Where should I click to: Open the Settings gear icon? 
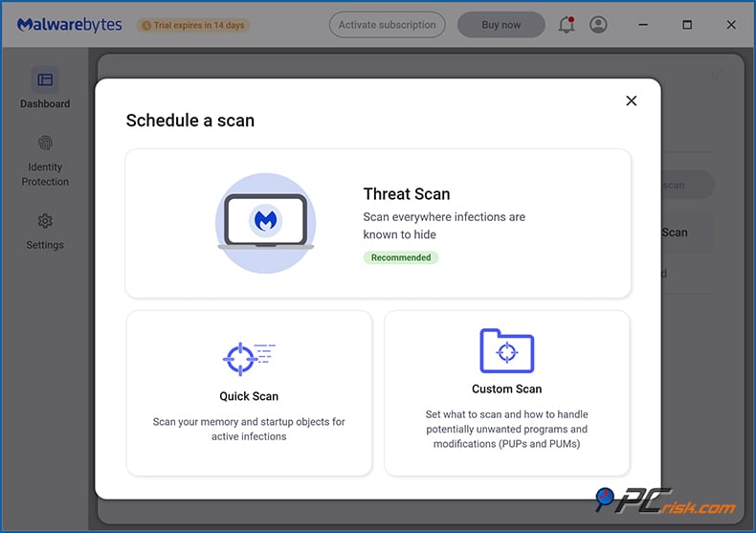(45, 221)
